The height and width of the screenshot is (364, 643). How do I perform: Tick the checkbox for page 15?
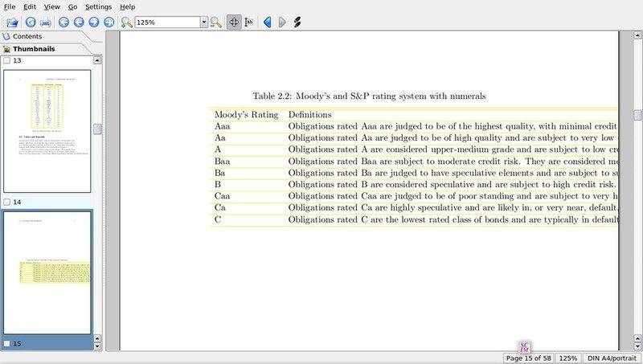point(7,343)
